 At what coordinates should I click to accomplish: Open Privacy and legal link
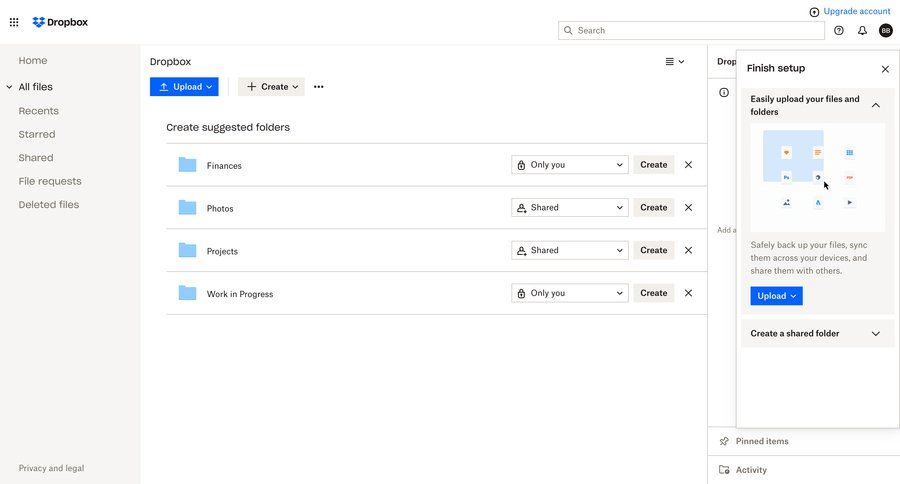(51, 468)
